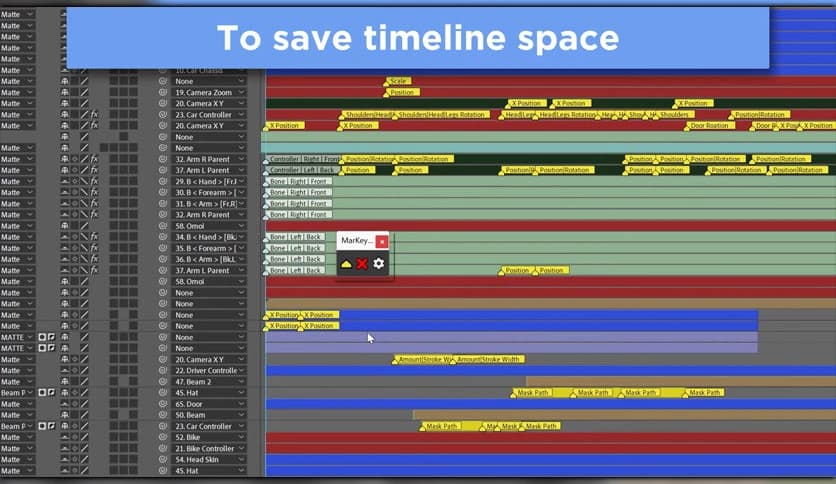Open Matte dropdown on 50. Beam row
The height and width of the screenshot is (484, 836).
17,415
